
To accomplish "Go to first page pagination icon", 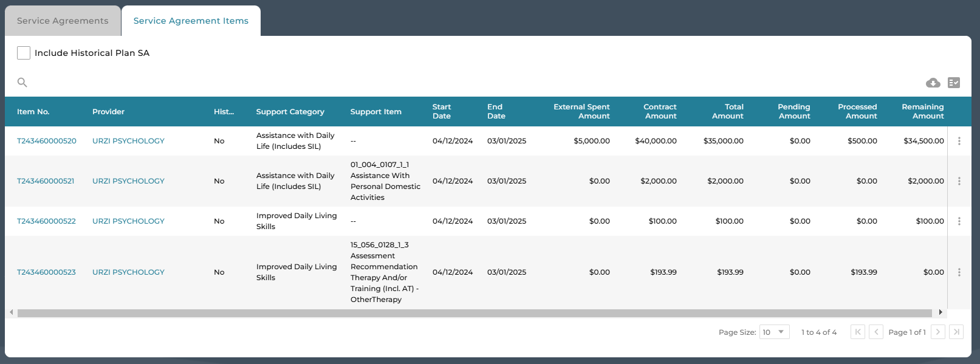I will [x=858, y=332].
